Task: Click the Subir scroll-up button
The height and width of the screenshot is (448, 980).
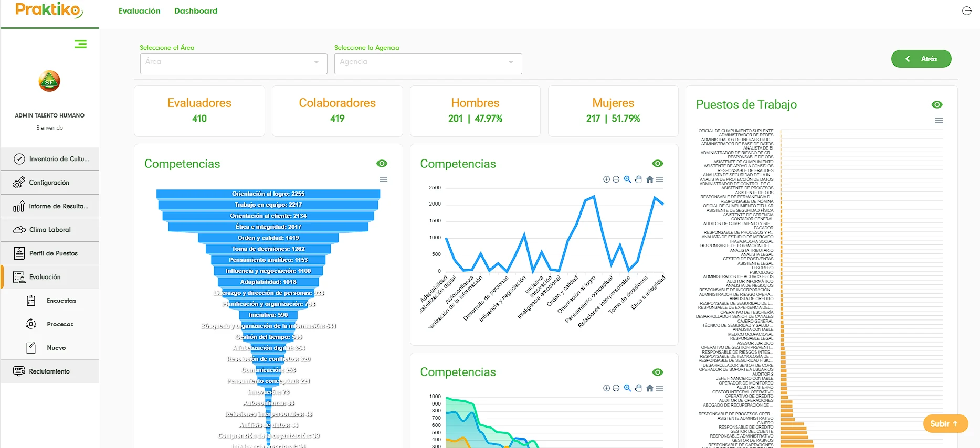Action: coord(945,424)
